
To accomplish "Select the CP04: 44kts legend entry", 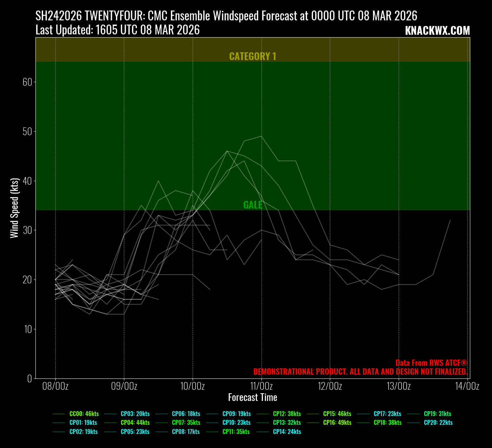I will 135,423.
